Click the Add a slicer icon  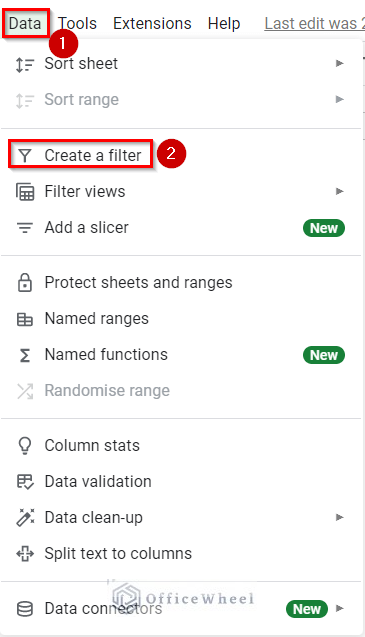[x=25, y=228]
